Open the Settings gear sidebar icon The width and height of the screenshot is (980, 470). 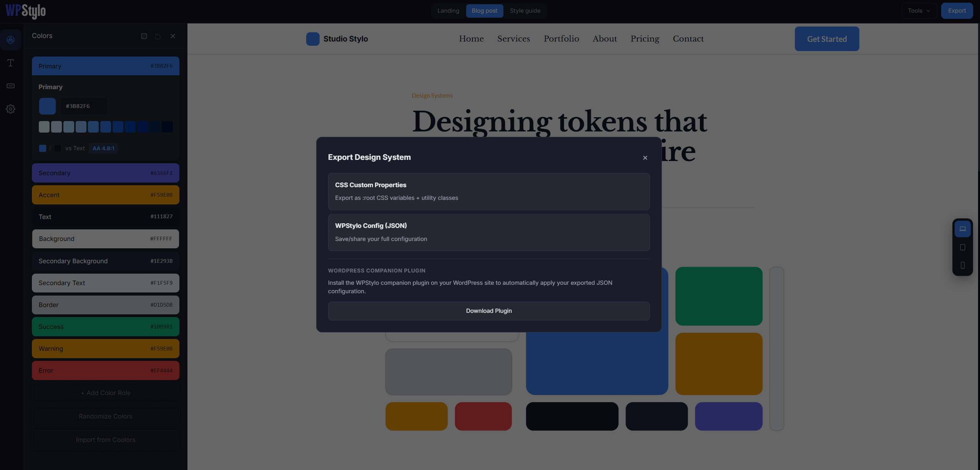pos(11,109)
